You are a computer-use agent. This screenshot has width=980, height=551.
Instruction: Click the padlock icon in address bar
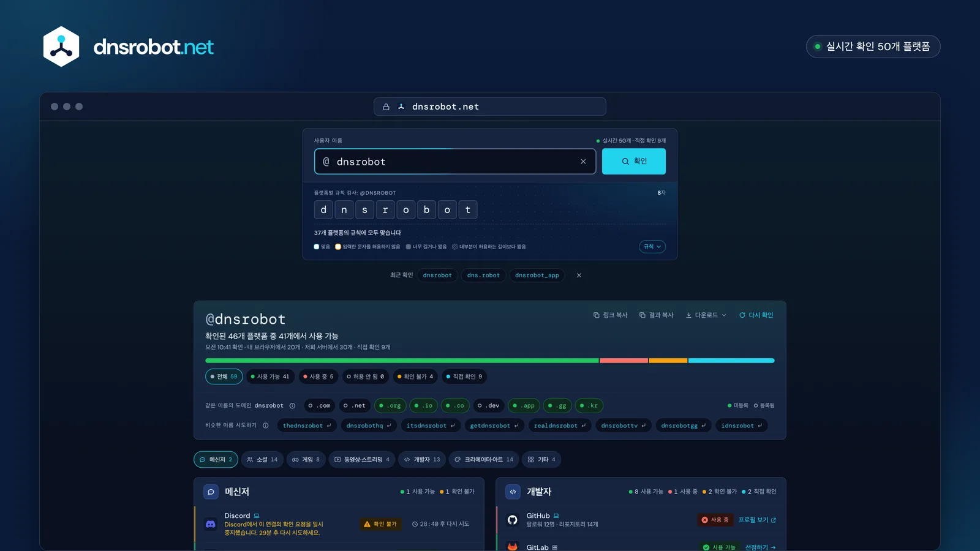(386, 107)
